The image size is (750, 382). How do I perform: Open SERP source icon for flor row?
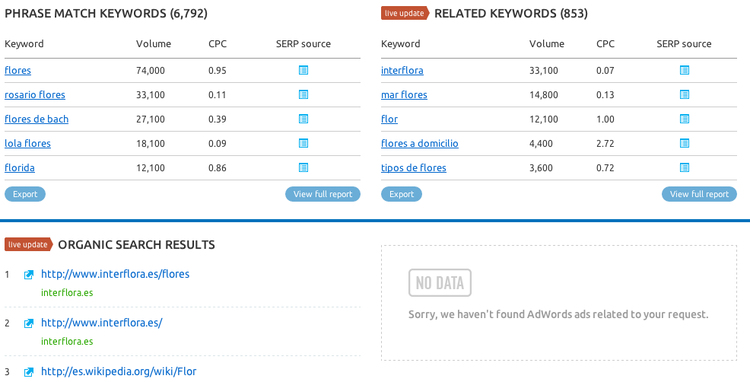[x=684, y=119]
